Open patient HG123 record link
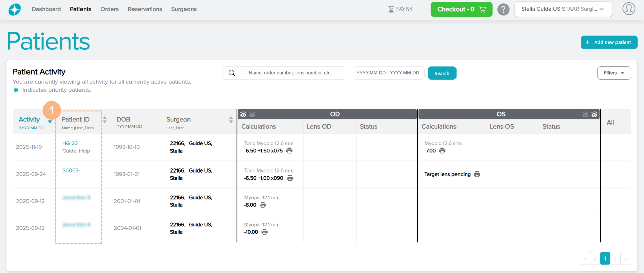The height and width of the screenshot is (273, 644). [70, 143]
